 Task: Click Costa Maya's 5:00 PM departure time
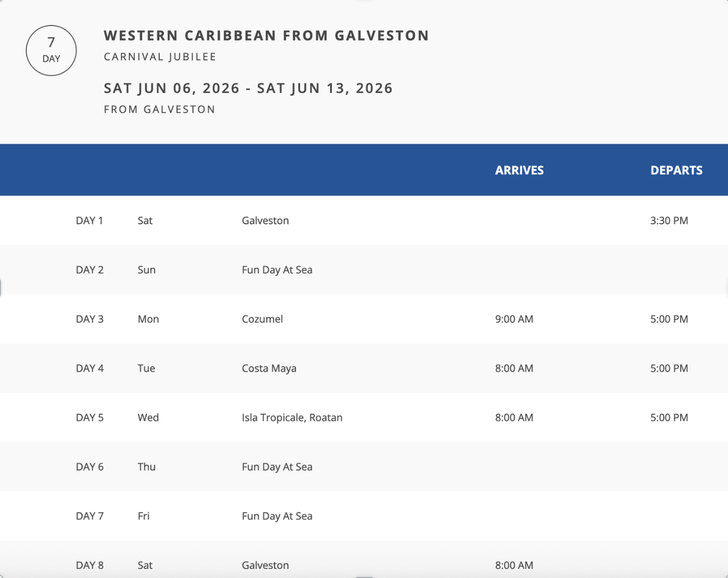point(669,368)
